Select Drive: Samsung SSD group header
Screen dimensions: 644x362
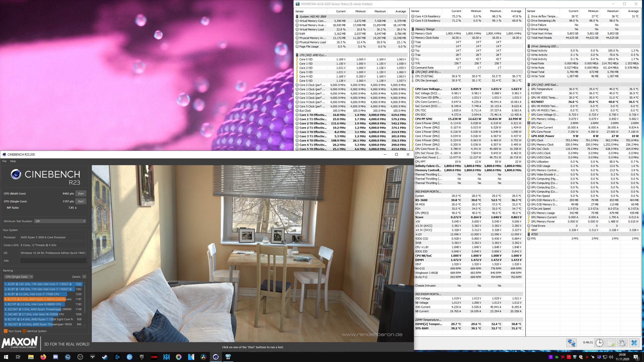pyautogui.click(x=584, y=46)
